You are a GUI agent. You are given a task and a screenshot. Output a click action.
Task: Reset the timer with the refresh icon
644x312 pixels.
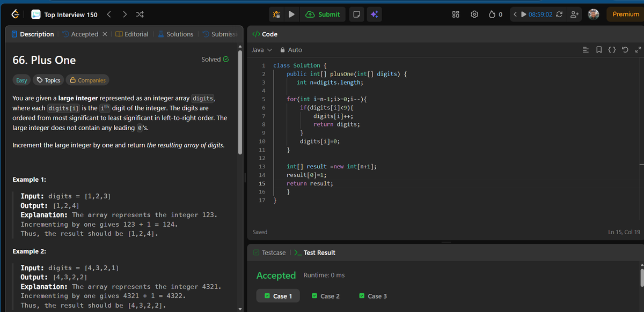pyautogui.click(x=559, y=14)
